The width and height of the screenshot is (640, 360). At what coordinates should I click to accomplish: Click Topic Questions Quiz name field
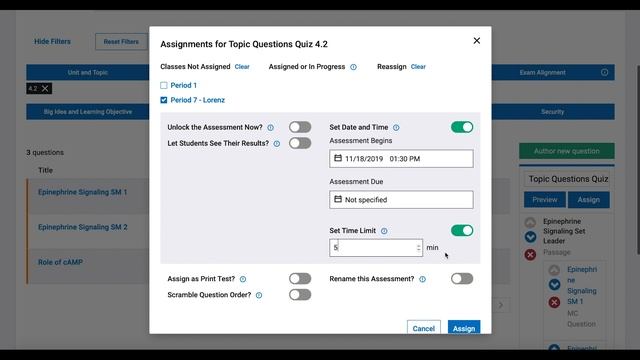(x=567, y=179)
